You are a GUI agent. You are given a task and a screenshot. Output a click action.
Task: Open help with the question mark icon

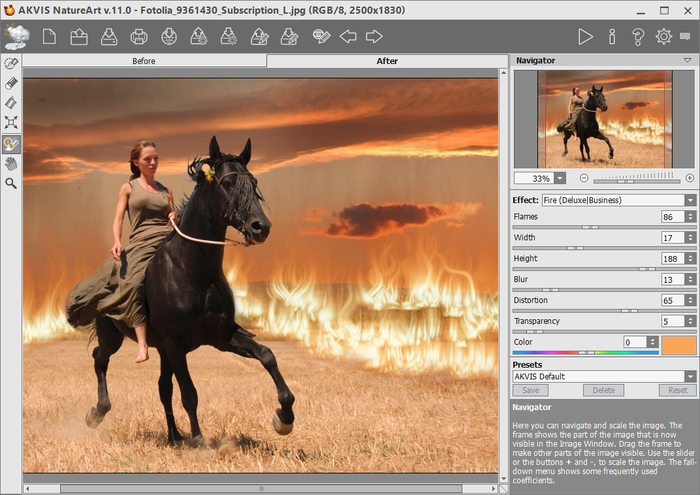click(638, 37)
